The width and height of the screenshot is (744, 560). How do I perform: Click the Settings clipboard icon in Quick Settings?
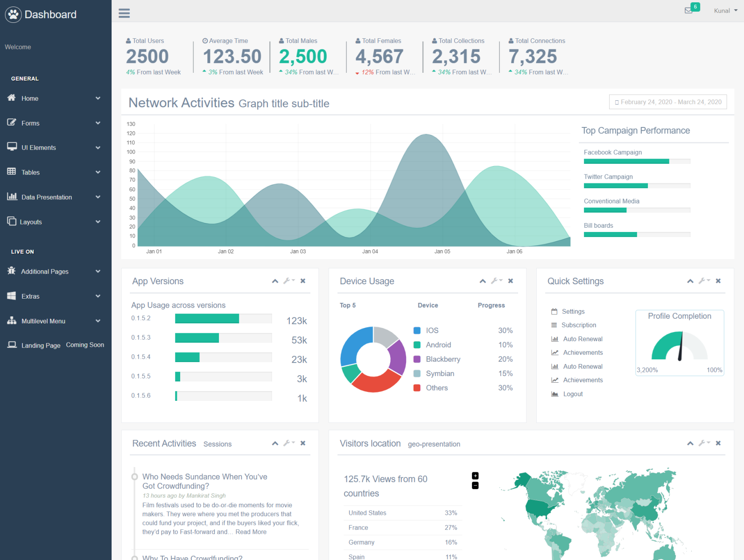(554, 311)
